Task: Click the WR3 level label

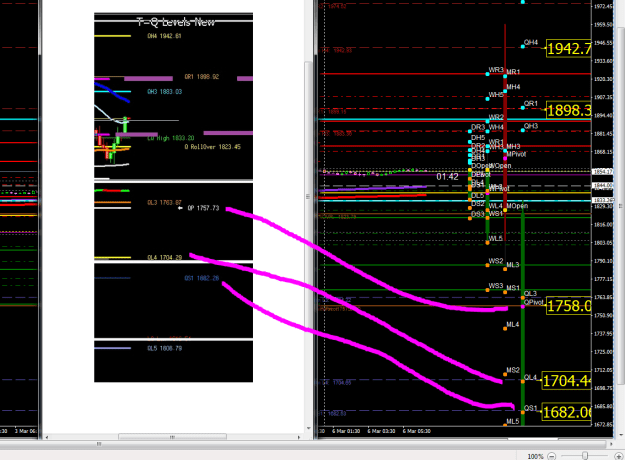Action: coord(496,70)
